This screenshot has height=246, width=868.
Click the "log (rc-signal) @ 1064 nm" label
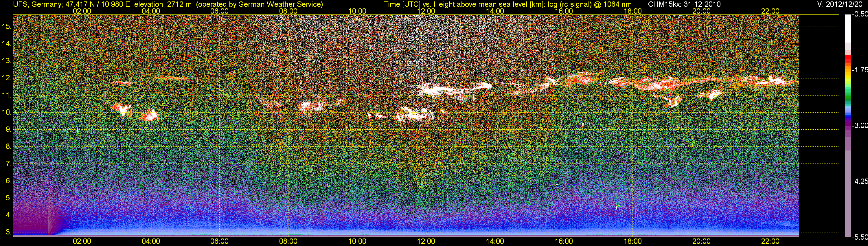pos(590,4)
